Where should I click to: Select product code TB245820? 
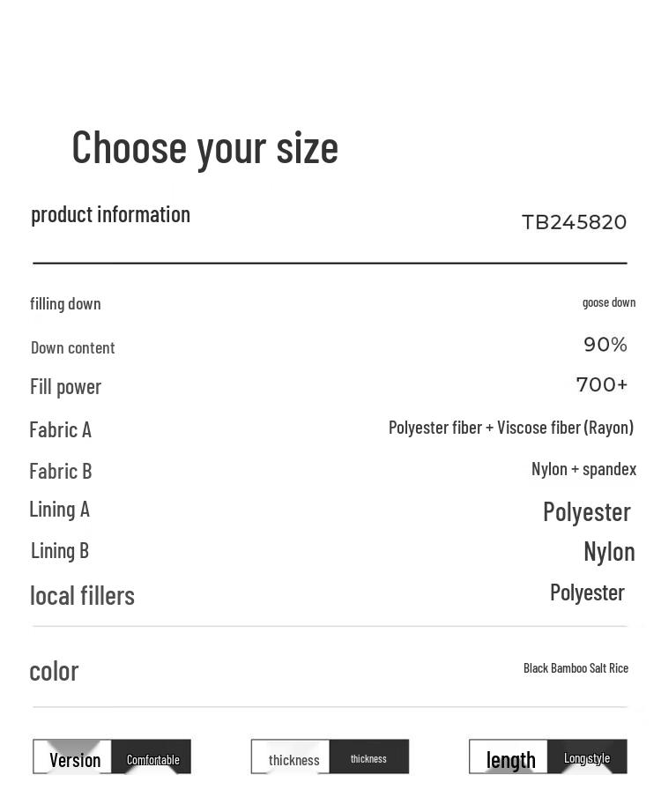point(574,222)
